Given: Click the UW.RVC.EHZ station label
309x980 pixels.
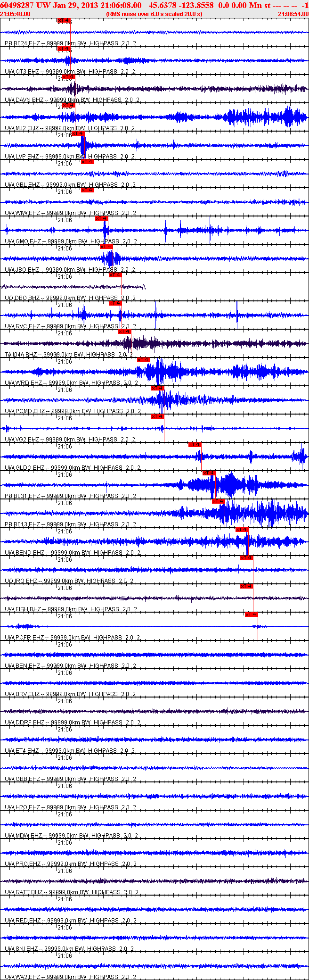Looking at the screenshot, I should (22, 326).
